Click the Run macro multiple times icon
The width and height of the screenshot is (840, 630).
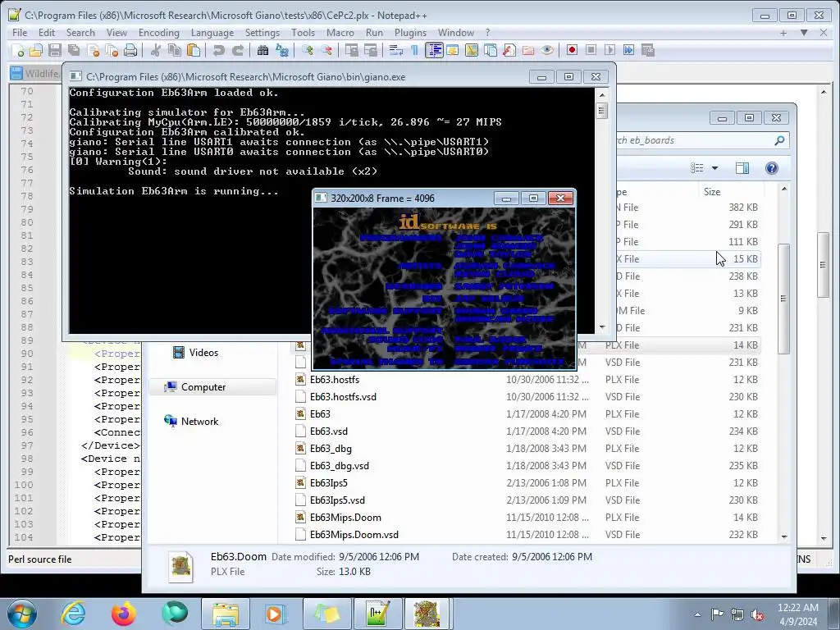[628, 50]
